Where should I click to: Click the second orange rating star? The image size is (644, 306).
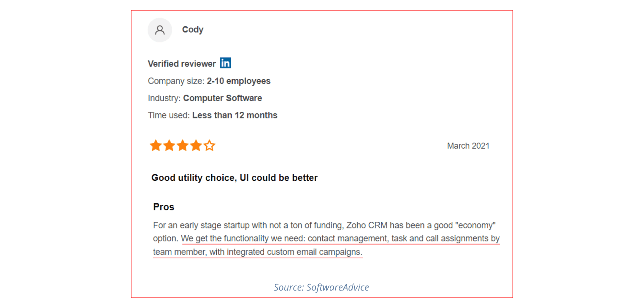[169, 146]
